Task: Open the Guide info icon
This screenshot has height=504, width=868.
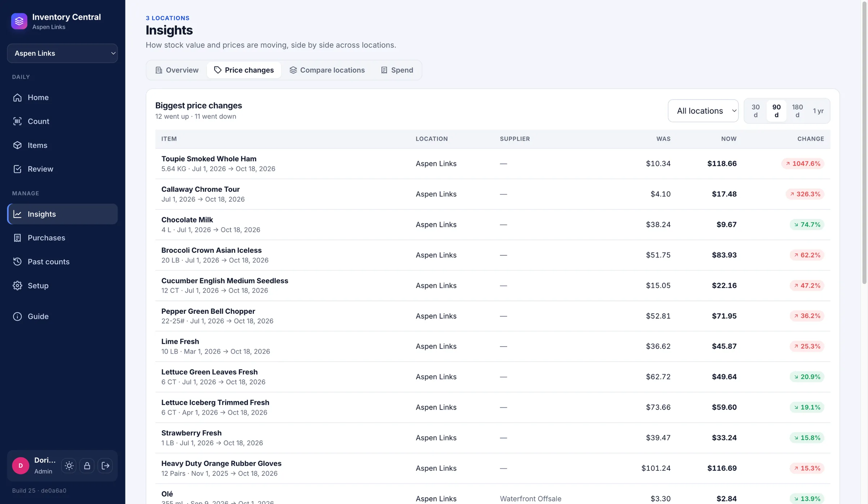Action: click(x=17, y=316)
